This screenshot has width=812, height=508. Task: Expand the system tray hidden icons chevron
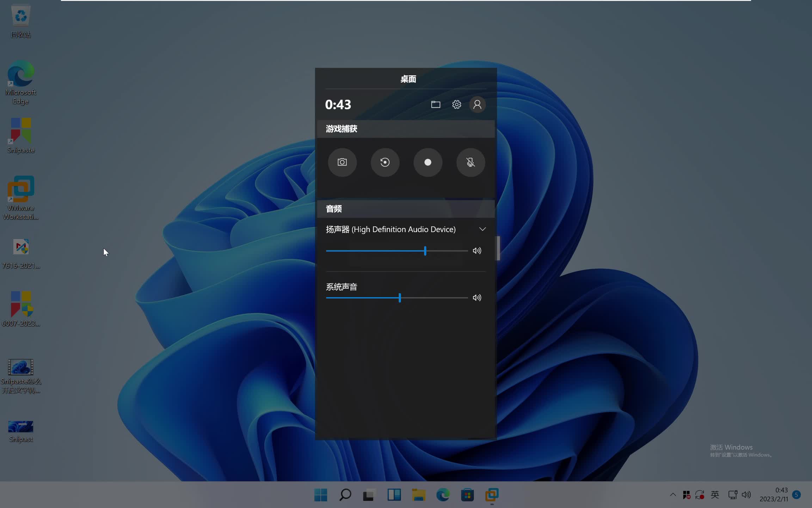click(x=673, y=495)
